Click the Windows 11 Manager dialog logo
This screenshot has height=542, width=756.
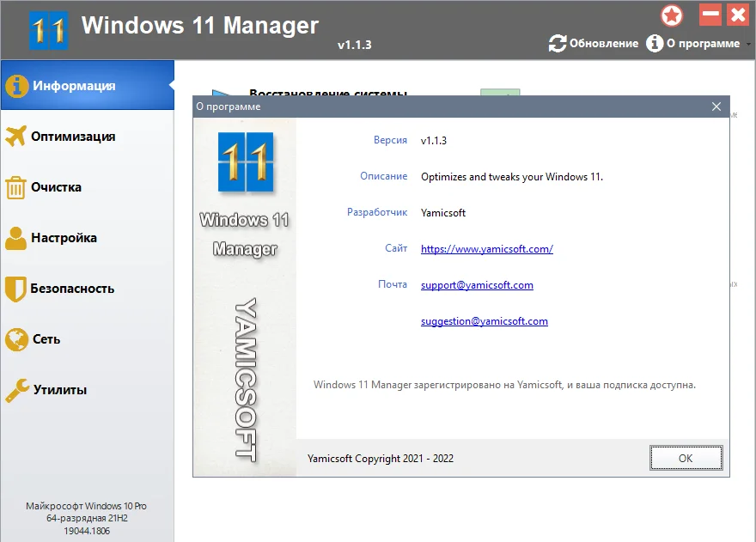(x=246, y=162)
